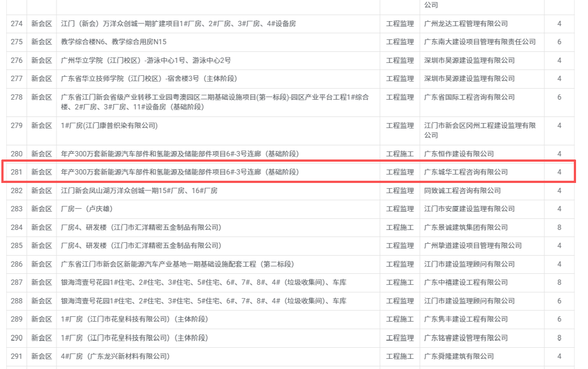Click row number 288
Image resolution: width=588 pixels, height=369 pixels.
(x=16, y=301)
